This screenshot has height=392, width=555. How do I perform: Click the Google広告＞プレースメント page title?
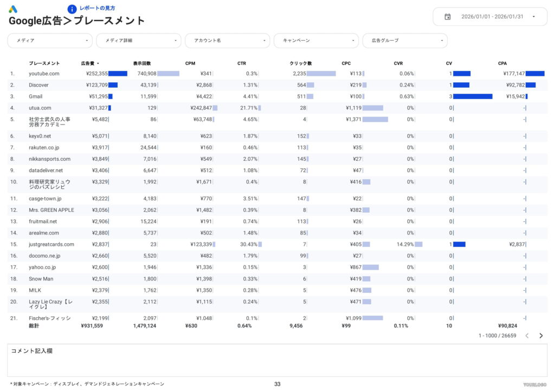[77, 21]
